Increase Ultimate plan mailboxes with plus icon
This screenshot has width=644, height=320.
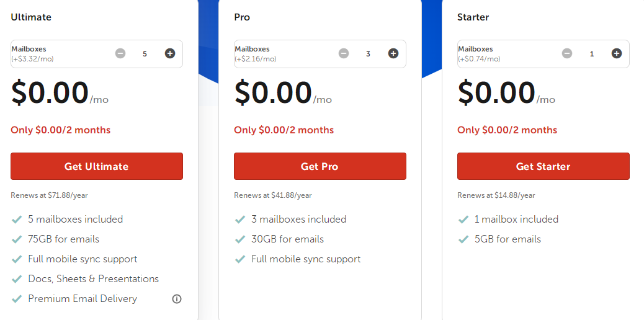pos(170,53)
